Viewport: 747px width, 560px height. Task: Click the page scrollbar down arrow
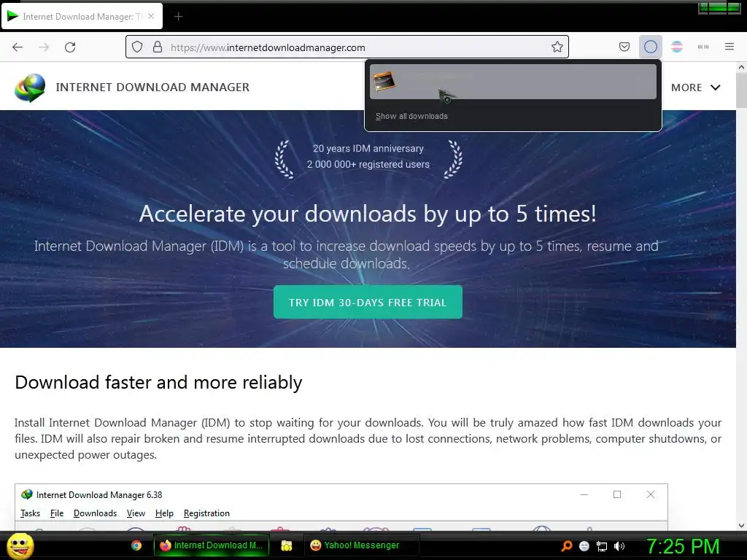[741, 526]
